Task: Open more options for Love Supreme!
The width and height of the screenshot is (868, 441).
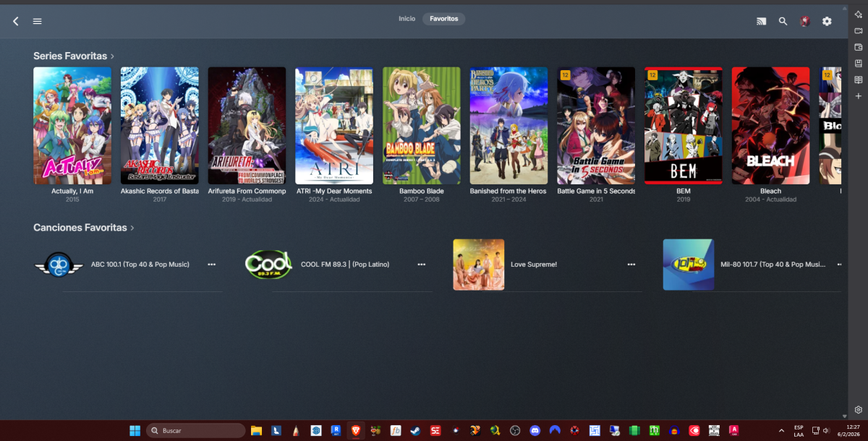Action: [631, 265]
